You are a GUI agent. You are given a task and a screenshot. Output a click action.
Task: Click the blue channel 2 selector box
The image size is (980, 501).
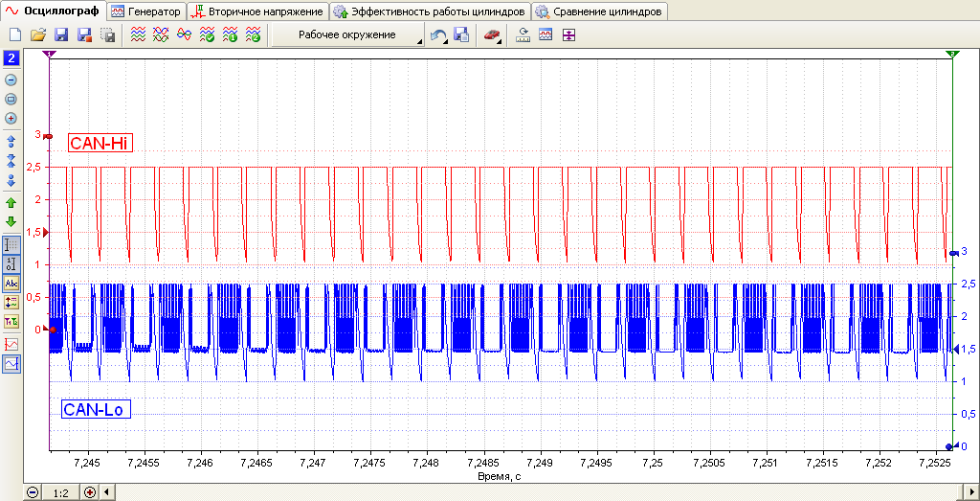click(11, 58)
